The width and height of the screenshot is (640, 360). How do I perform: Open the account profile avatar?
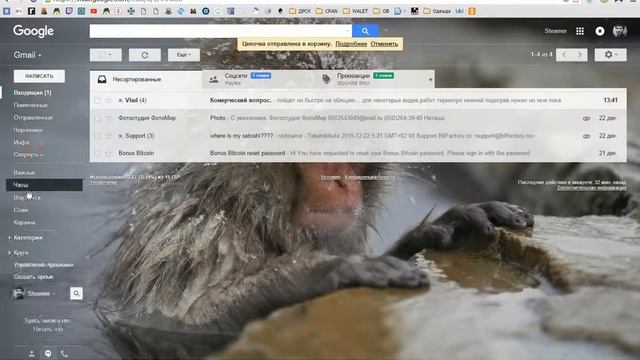coord(620,31)
